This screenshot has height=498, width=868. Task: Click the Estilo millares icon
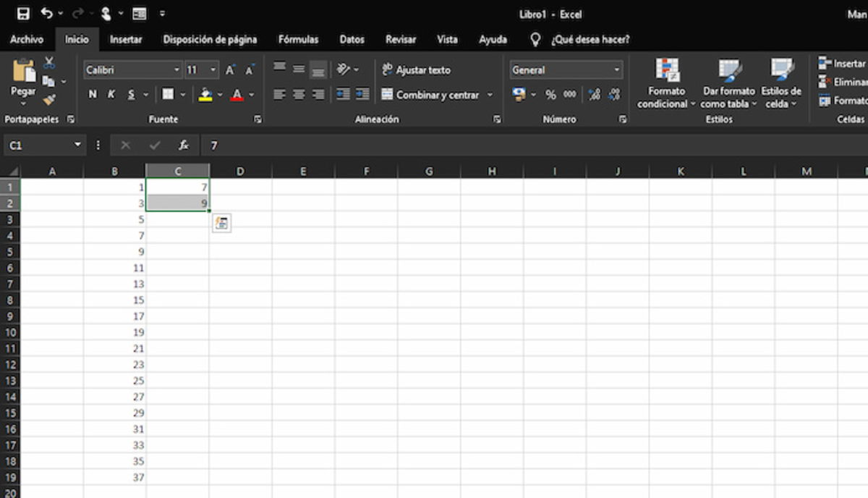[x=569, y=94]
